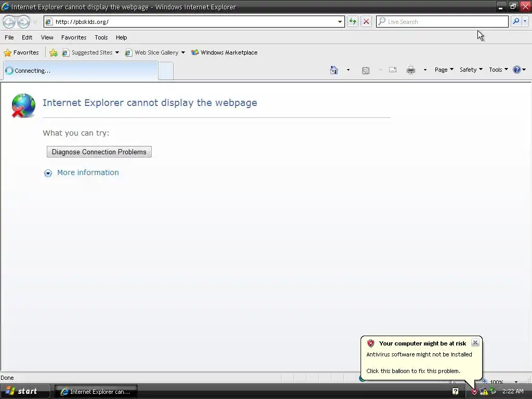Click the red Stop loading button
The height and width of the screenshot is (399, 532).
point(366,22)
